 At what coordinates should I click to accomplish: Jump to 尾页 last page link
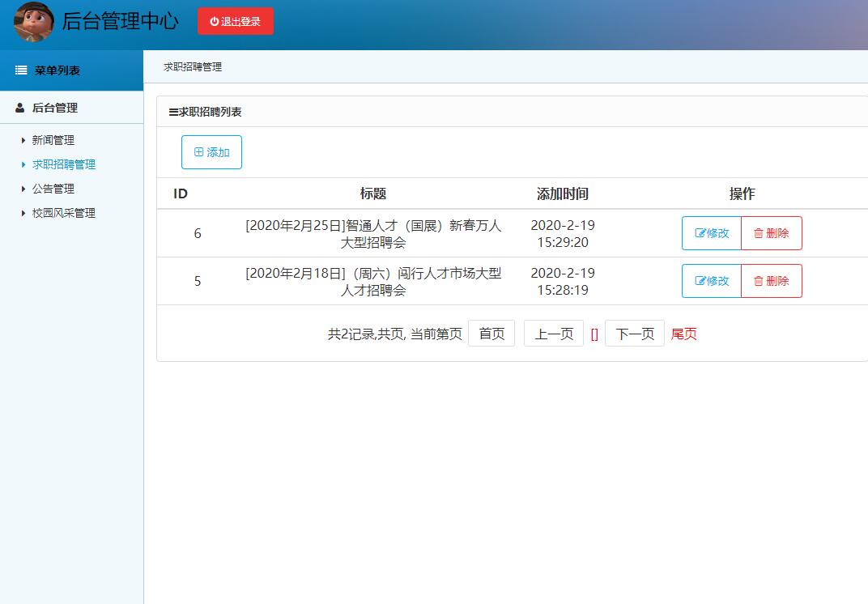coord(684,334)
